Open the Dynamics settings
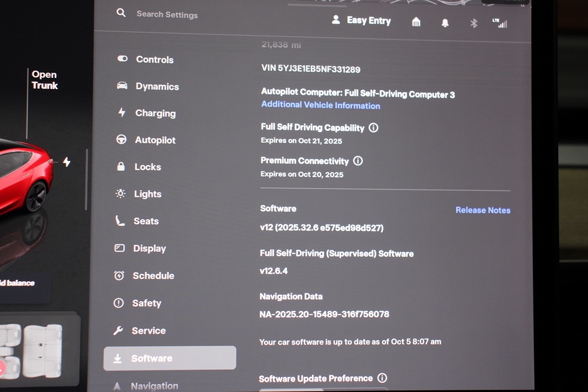The image size is (588, 392). click(157, 87)
